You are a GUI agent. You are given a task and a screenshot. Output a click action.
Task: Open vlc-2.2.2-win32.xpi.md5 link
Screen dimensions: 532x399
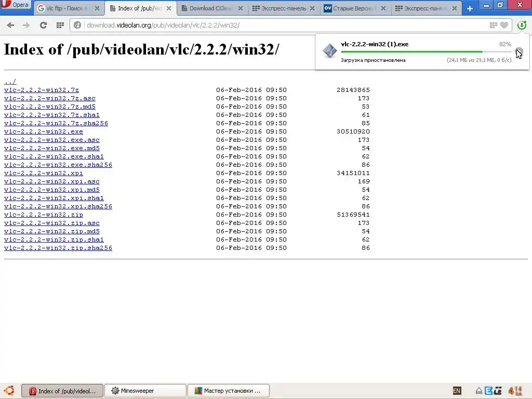pyautogui.click(x=52, y=190)
